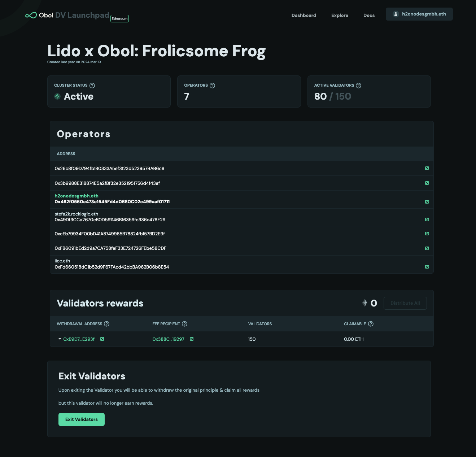Open external link icon next to 0xB9D7...E293f

102,339
